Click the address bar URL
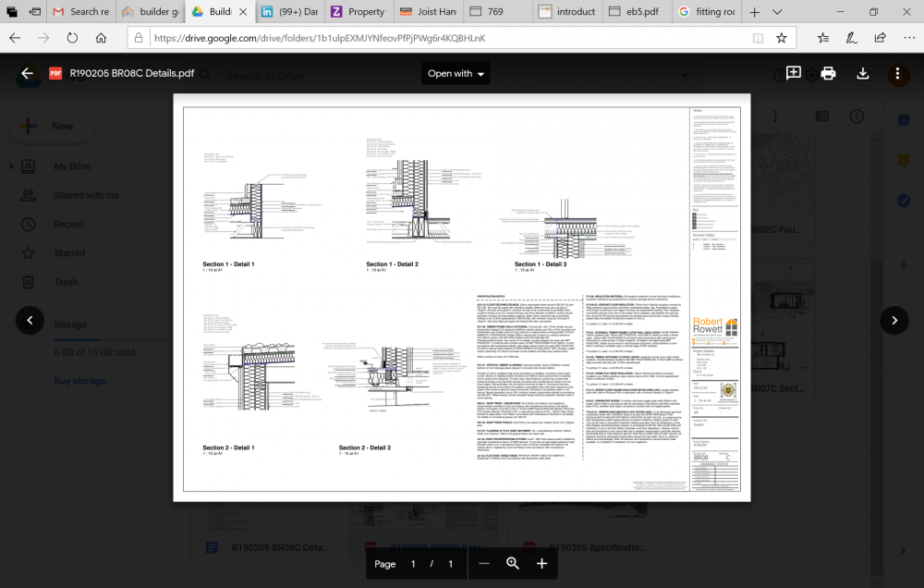The height and width of the screenshot is (588, 924). 320,38
